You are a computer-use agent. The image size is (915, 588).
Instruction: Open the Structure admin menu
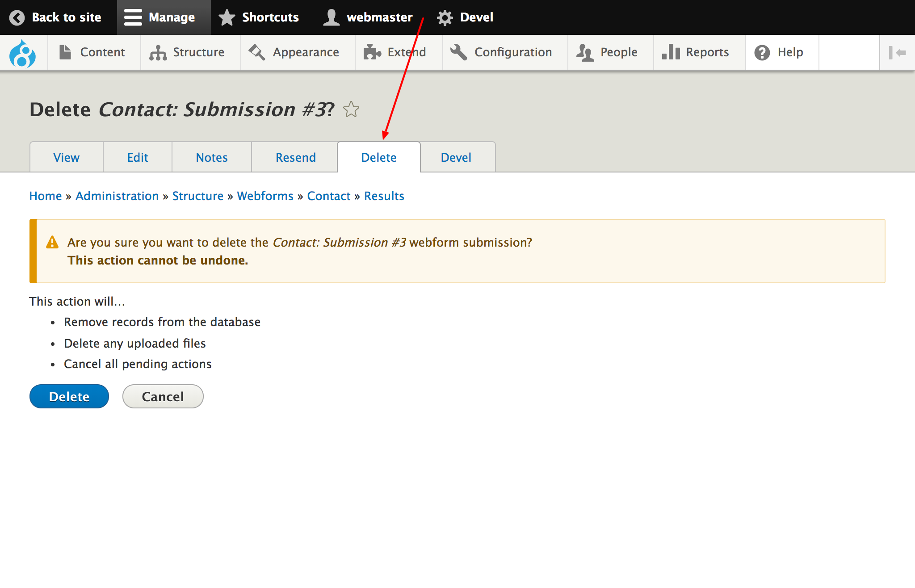191,52
